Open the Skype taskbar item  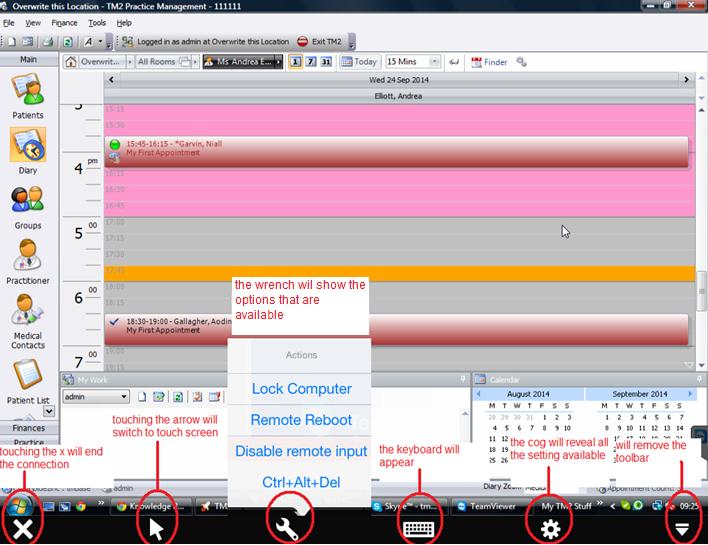(409, 507)
